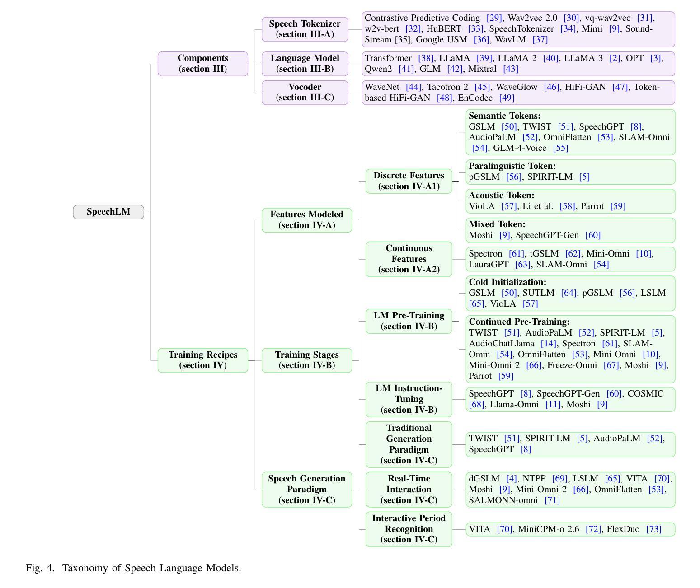Open citation [30] after Wav2vec 2.0

[x=571, y=18]
